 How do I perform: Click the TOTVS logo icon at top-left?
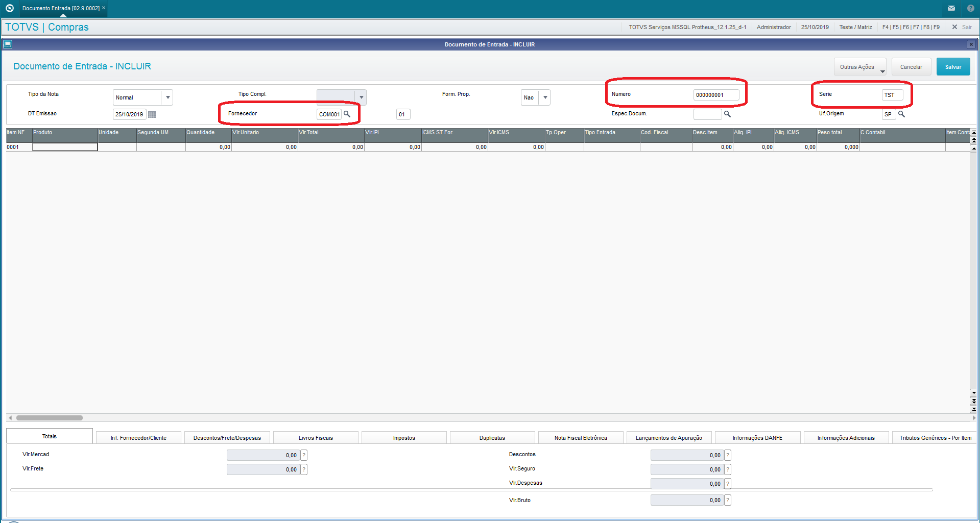[9, 8]
